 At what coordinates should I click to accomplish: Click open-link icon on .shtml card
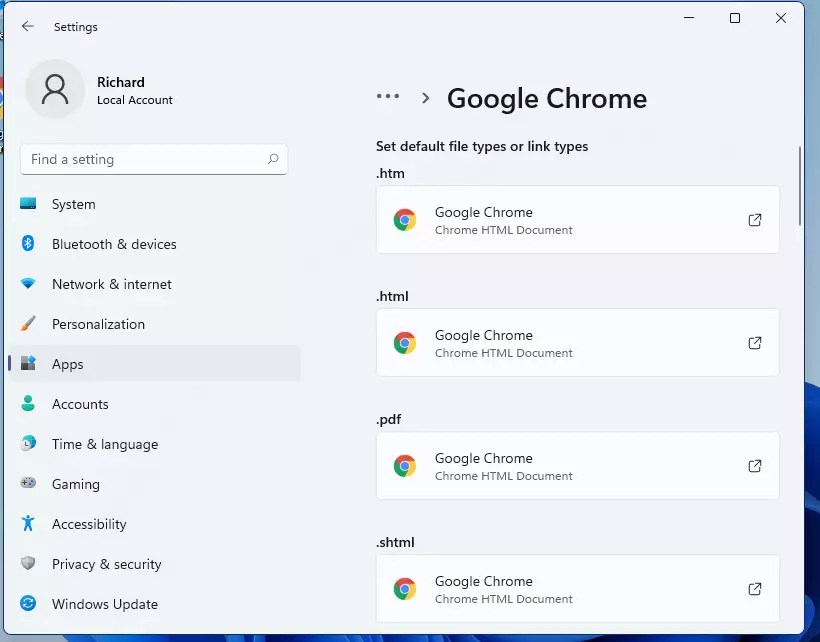coord(755,589)
